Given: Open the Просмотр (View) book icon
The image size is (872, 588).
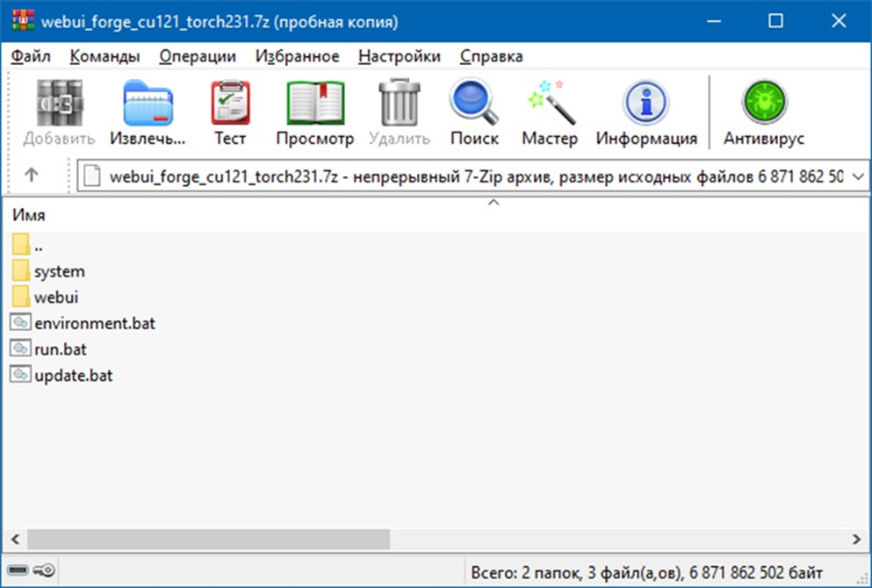Looking at the screenshot, I should (x=315, y=104).
